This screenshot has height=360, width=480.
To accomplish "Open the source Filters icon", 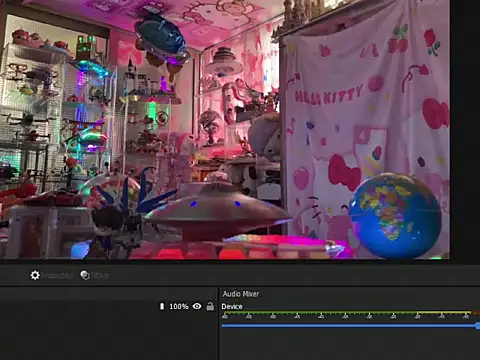I will pos(85,275).
